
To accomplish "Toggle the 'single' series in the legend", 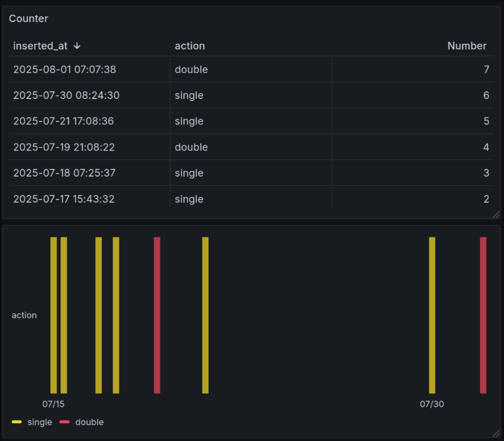I will [40, 422].
